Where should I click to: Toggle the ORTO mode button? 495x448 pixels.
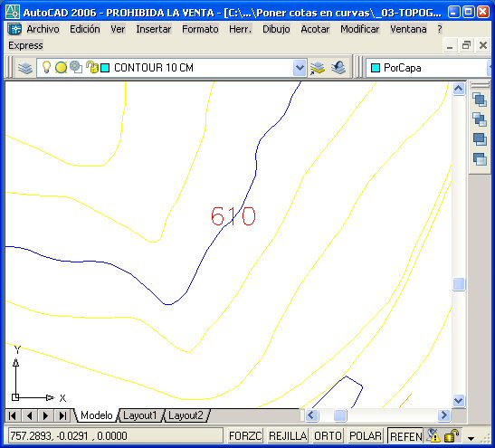tap(328, 436)
